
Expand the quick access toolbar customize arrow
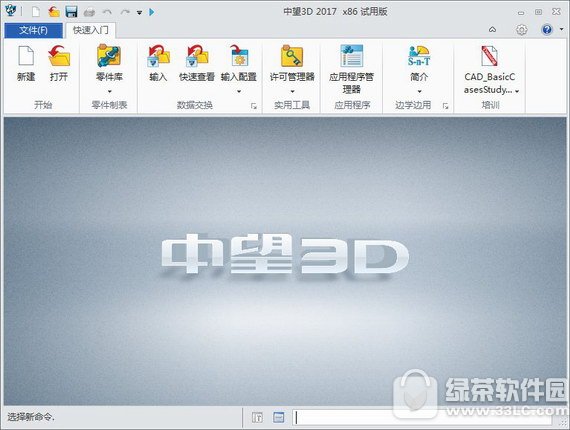(139, 13)
